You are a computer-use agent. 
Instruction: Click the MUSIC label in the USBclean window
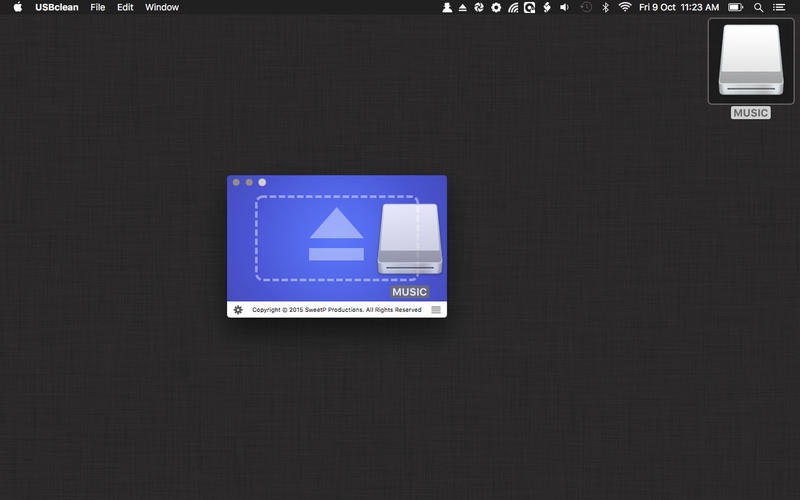(410, 292)
